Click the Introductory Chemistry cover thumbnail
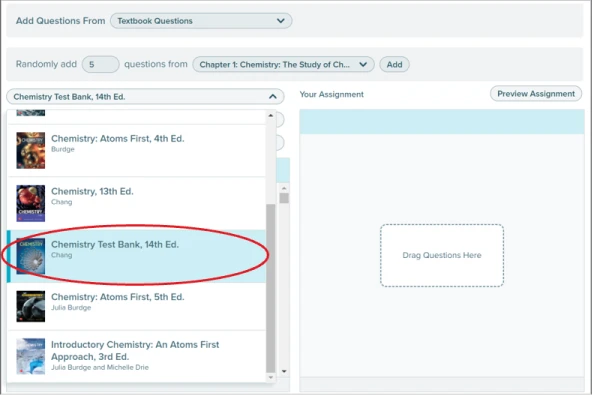The width and height of the screenshot is (593, 395). [31, 356]
